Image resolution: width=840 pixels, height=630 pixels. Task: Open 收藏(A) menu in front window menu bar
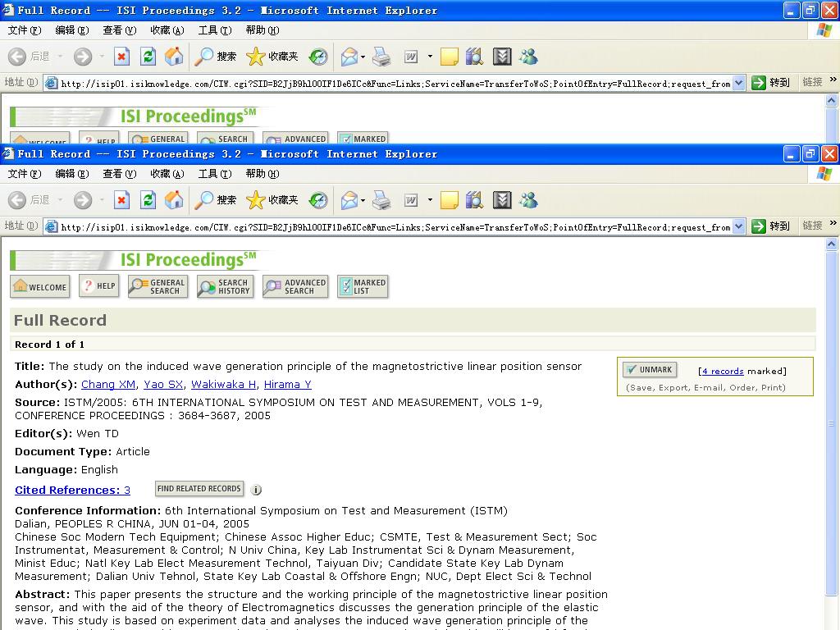[x=167, y=174]
